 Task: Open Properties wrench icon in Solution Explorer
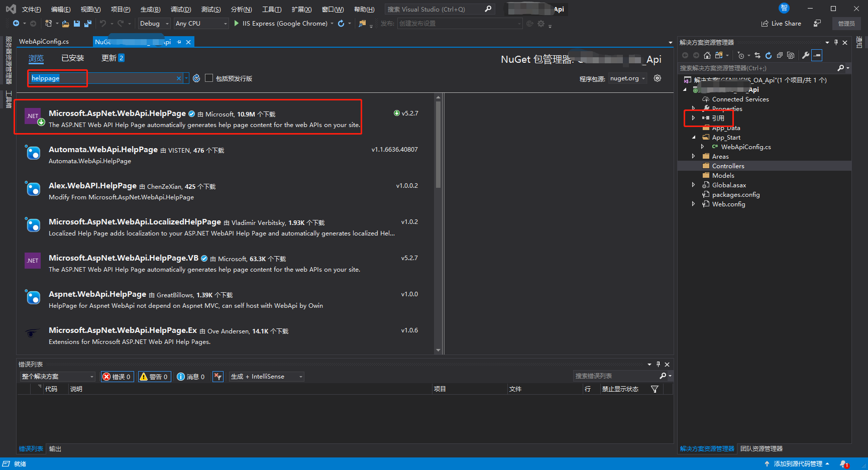pyautogui.click(x=806, y=55)
